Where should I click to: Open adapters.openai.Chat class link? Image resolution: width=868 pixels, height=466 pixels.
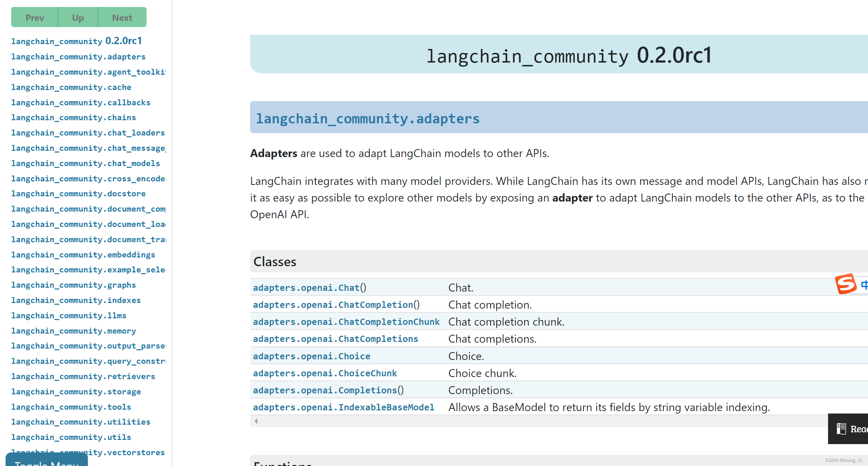pos(306,287)
